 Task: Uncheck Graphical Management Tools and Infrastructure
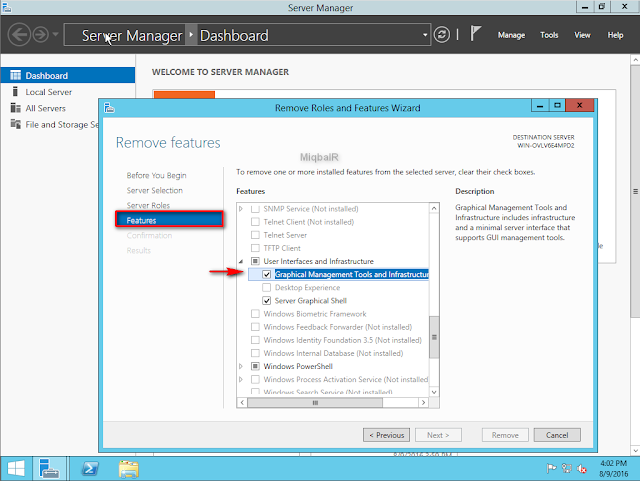(267, 274)
